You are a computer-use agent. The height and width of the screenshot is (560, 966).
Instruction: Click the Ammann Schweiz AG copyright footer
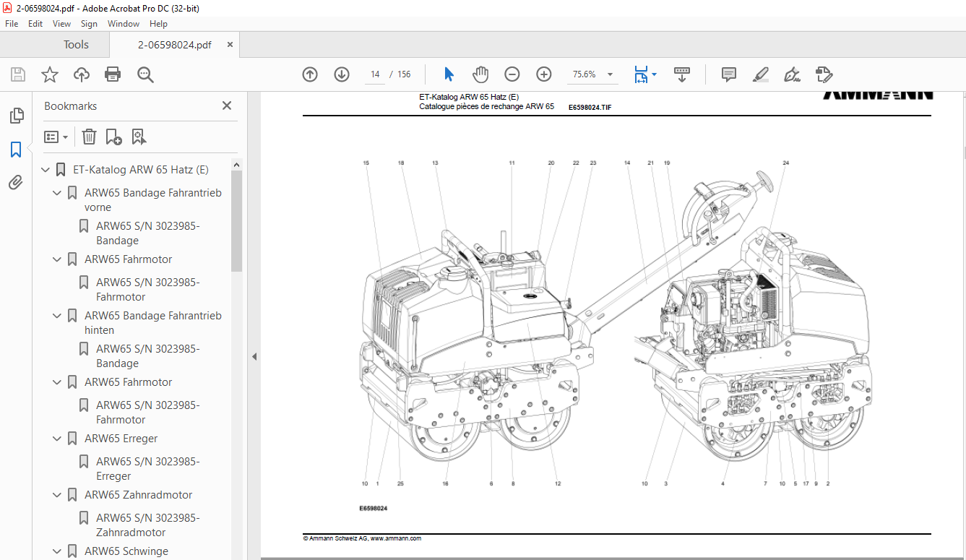click(x=362, y=538)
